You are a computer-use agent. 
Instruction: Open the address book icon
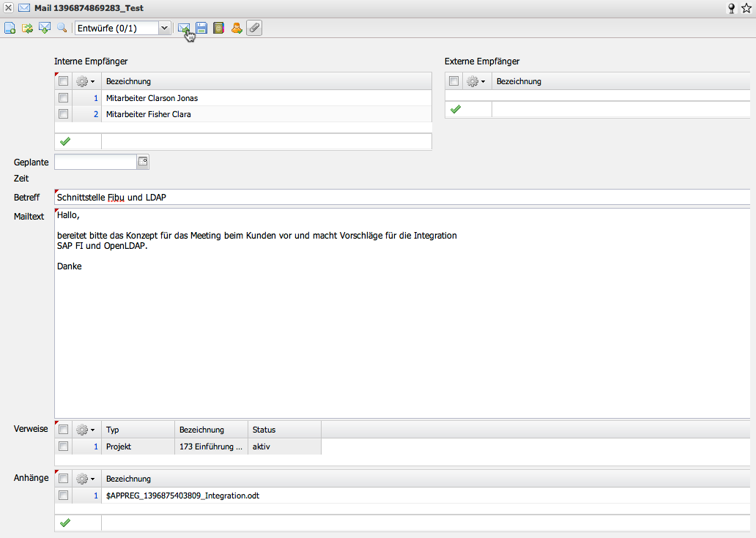(x=218, y=28)
